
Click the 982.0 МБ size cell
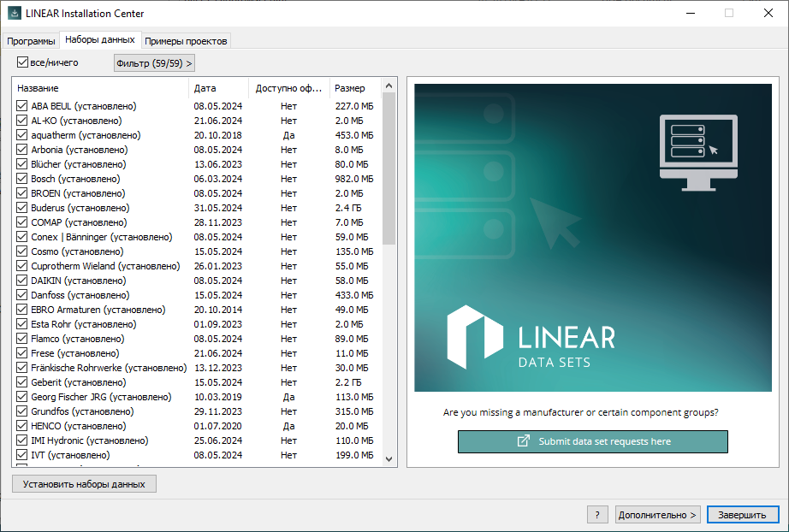(354, 179)
